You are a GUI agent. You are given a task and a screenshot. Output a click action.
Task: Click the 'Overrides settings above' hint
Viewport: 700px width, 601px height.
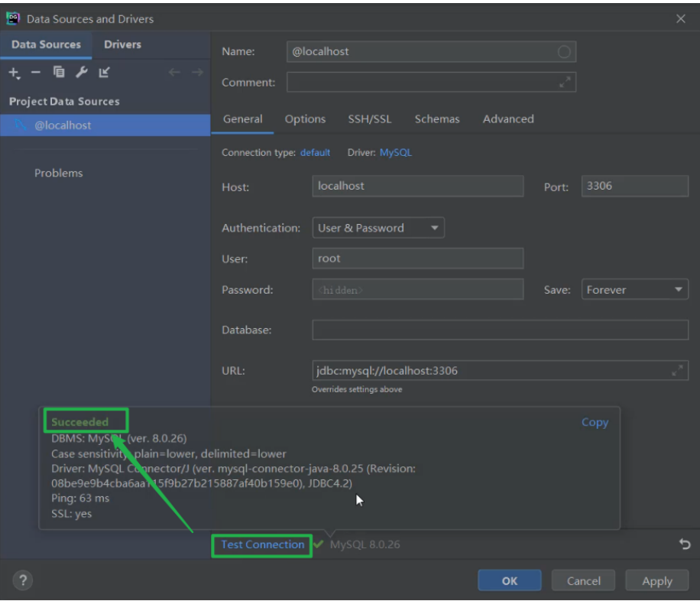tap(357, 390)
